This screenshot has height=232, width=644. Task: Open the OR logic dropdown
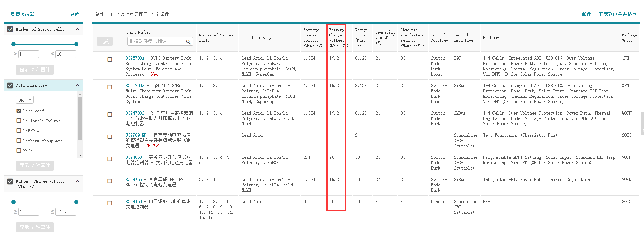25,100
